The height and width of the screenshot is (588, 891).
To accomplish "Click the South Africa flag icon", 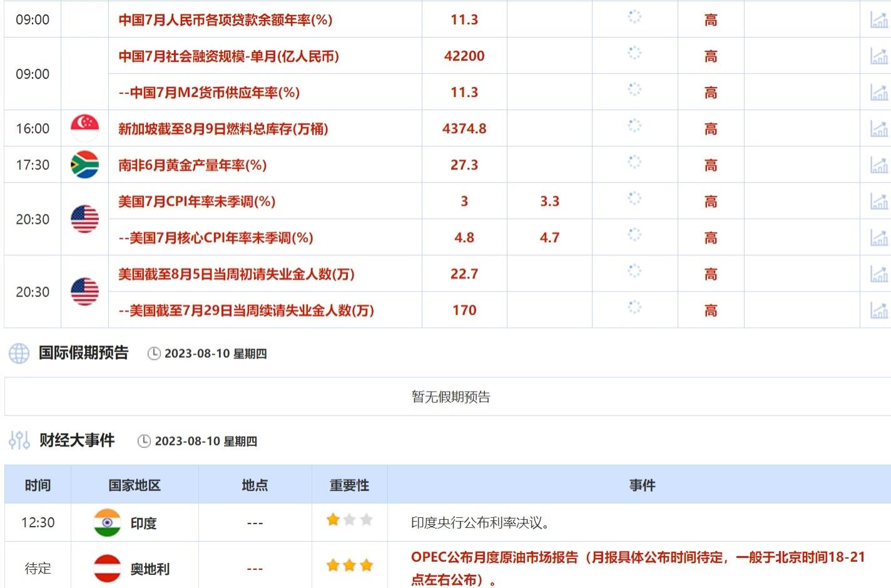I will coord(84,165).
